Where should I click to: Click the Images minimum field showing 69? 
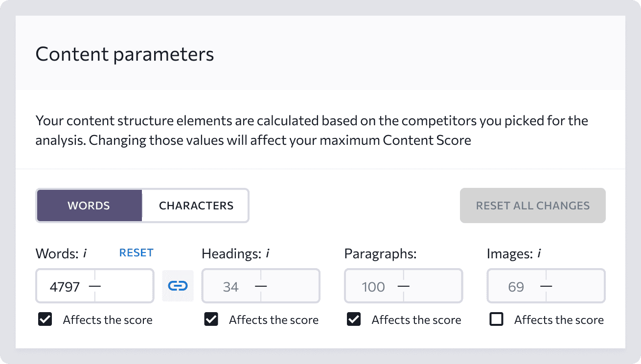coord(517,286)
